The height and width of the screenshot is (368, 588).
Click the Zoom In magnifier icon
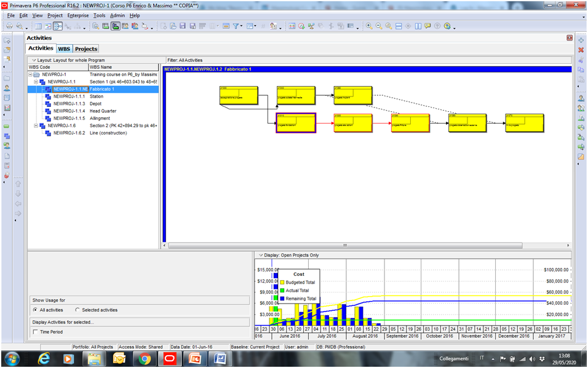370,26
